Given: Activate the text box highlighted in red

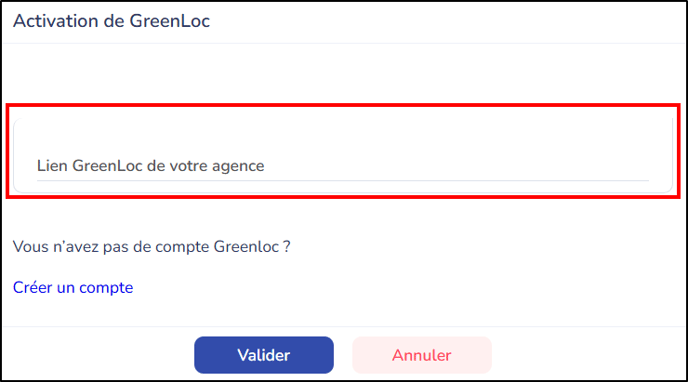Looking at the screenshot, I should tap(343, 166).
